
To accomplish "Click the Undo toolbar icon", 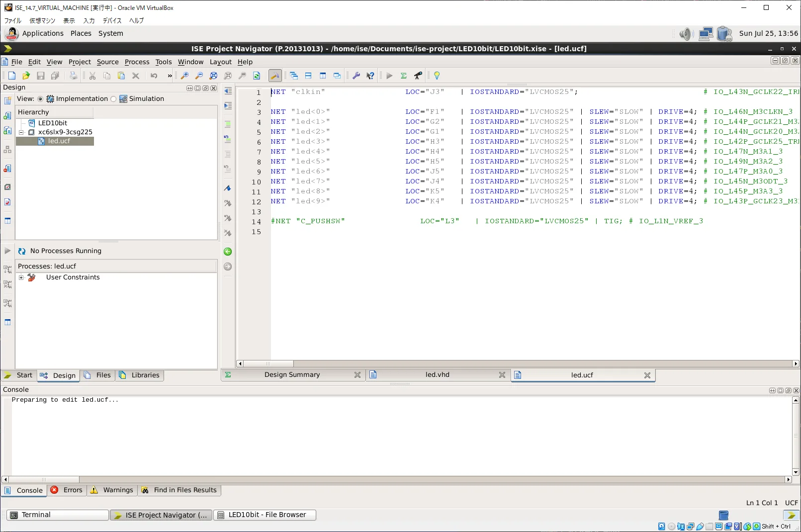I will click(154, 76).
